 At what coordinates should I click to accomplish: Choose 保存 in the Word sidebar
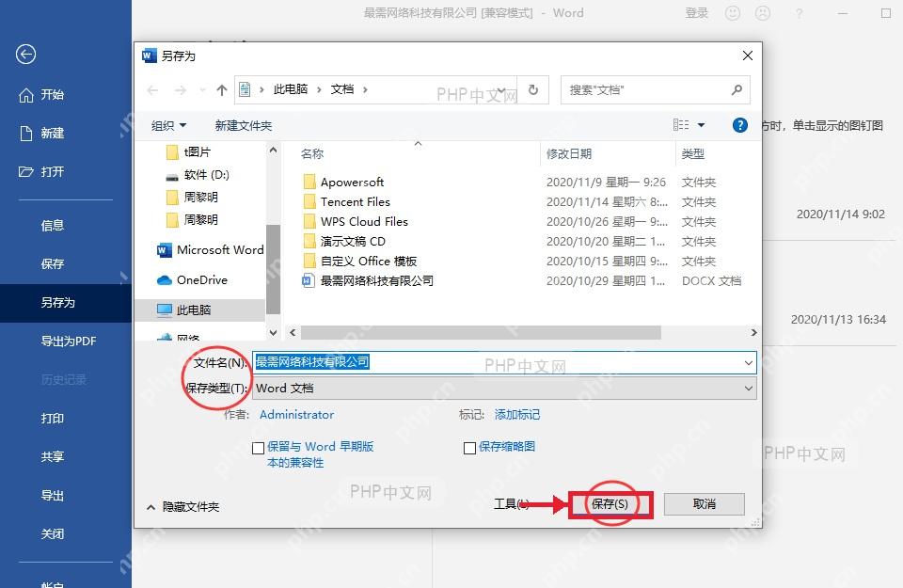click(x=53, y=263)
